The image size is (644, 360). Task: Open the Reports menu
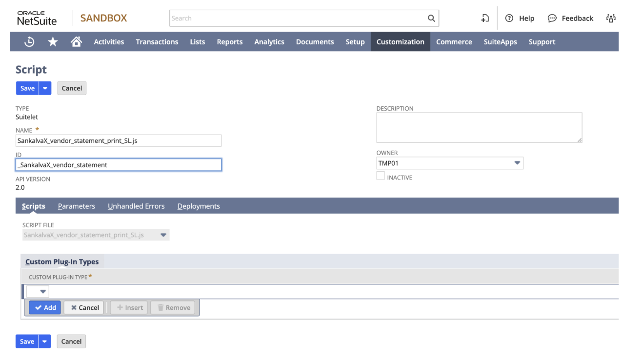coord(230,42)
